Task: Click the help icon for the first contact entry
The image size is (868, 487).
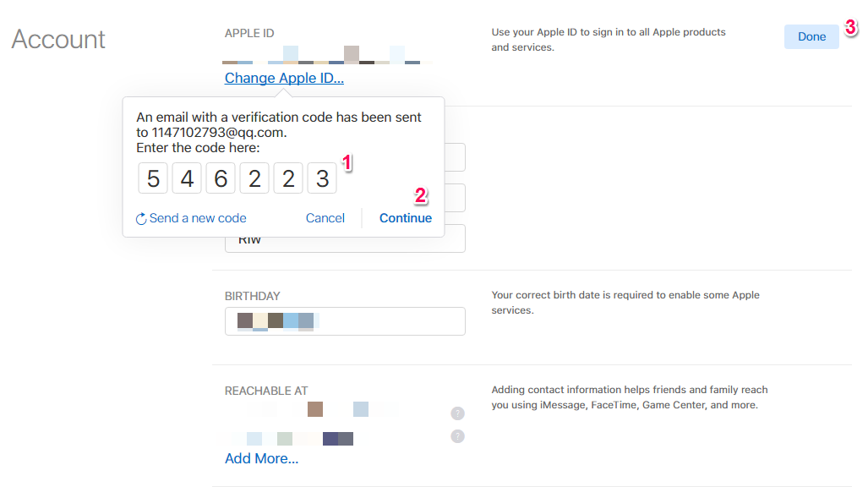Action: [x=457, y=413]
